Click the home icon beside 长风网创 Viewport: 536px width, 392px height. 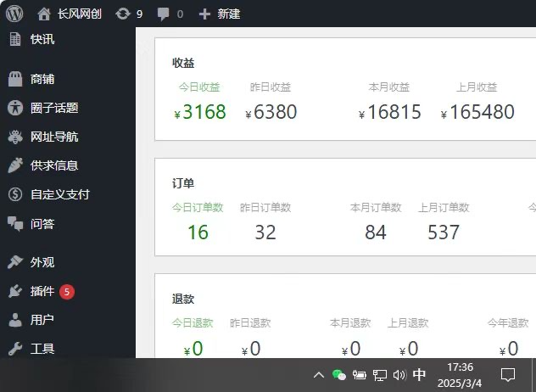point(44,14)
